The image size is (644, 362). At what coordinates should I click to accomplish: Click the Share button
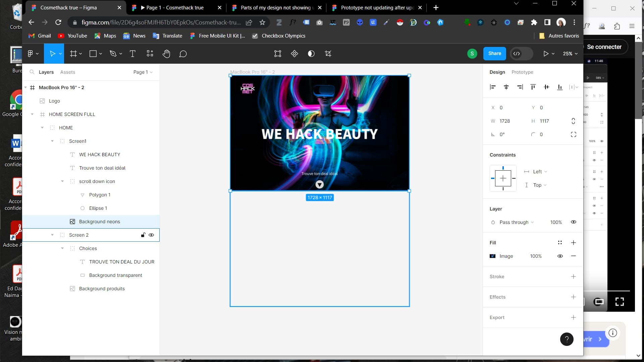494,54
